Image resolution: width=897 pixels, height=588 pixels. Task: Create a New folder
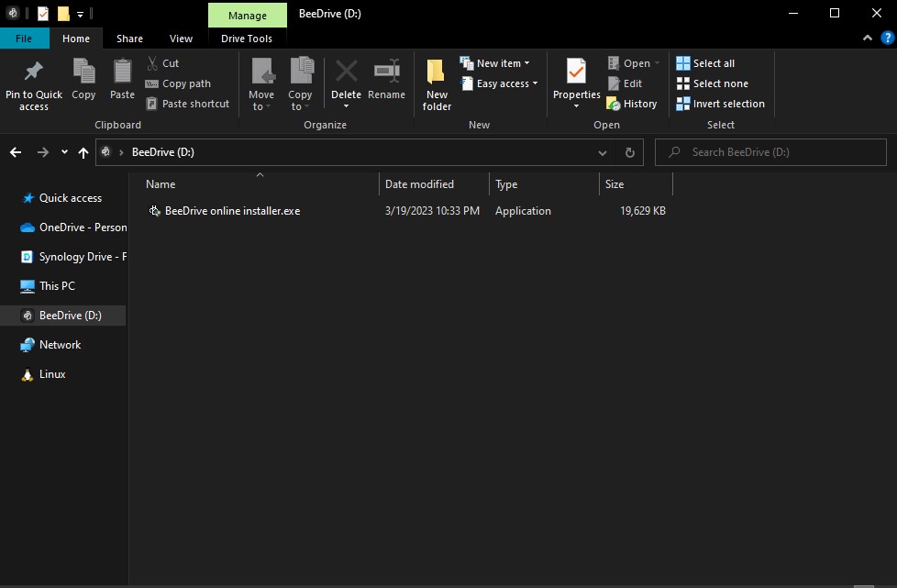437,84
